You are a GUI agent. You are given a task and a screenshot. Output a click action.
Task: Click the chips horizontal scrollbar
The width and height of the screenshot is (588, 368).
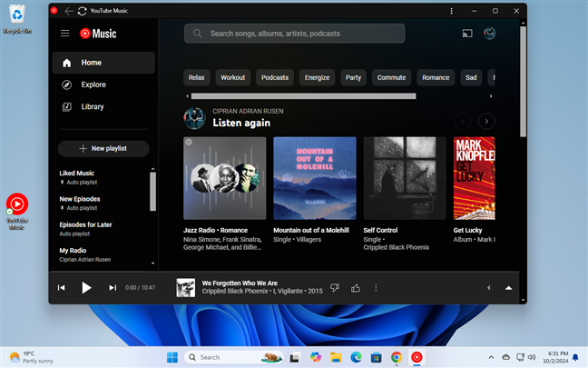click(x=303, y=96)
